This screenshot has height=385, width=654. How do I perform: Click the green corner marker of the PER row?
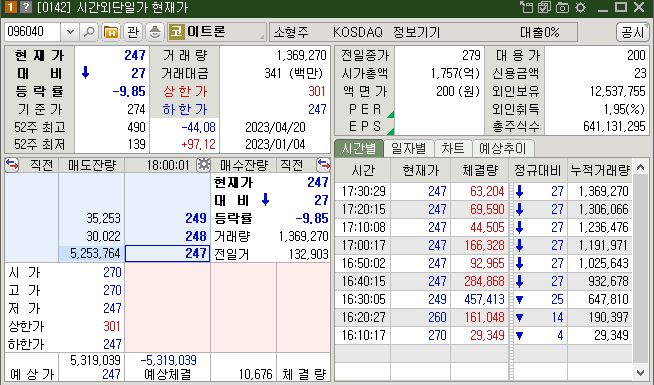(390, 115)
